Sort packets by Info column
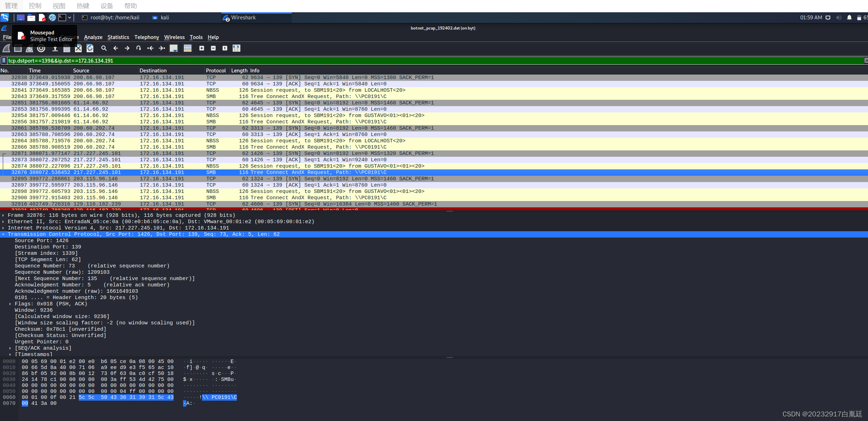 coord(558,71)
